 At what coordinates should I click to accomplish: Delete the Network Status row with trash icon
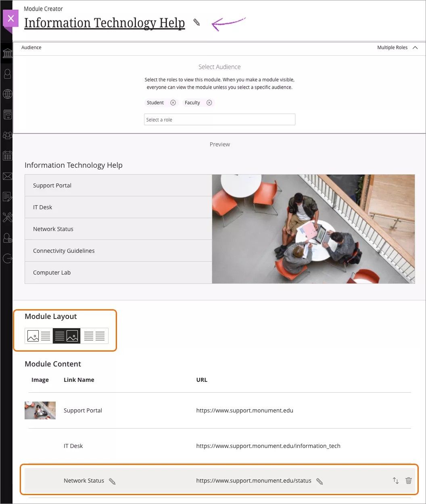[x=409, y=481]
